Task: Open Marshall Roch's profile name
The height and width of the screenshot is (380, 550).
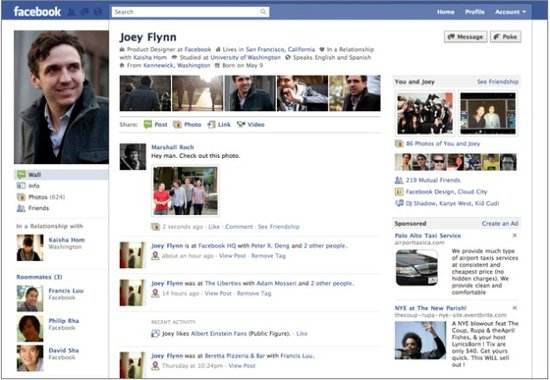Action: [x=173, y=147]
